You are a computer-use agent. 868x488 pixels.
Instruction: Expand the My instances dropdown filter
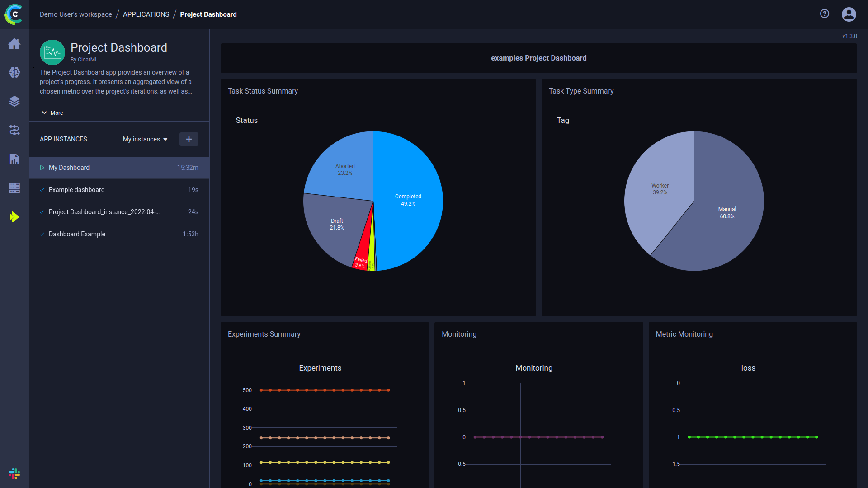coord(146,139)
